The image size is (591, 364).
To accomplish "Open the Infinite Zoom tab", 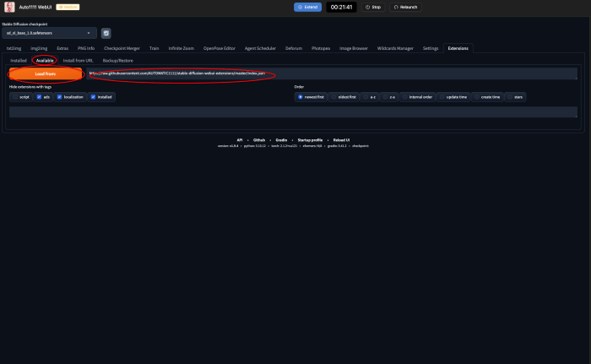I will pyautogui.click(x=181, y=48).
